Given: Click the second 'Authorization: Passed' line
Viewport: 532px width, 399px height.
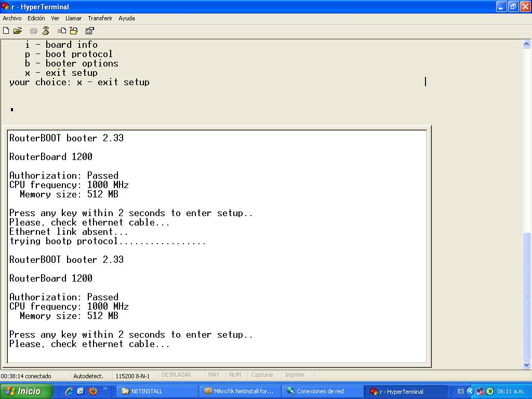Looking at the screenshot, I should pyautogui.click(x=64, y=297).
